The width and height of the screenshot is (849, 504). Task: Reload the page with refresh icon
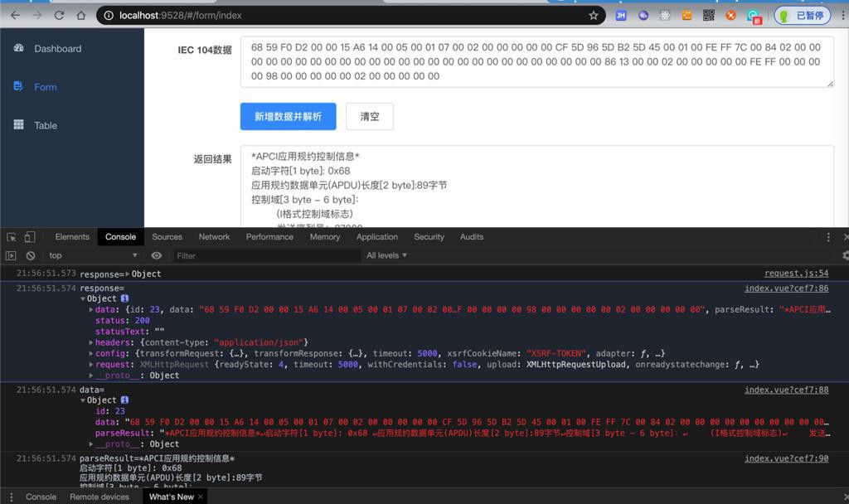click(59, 15)
